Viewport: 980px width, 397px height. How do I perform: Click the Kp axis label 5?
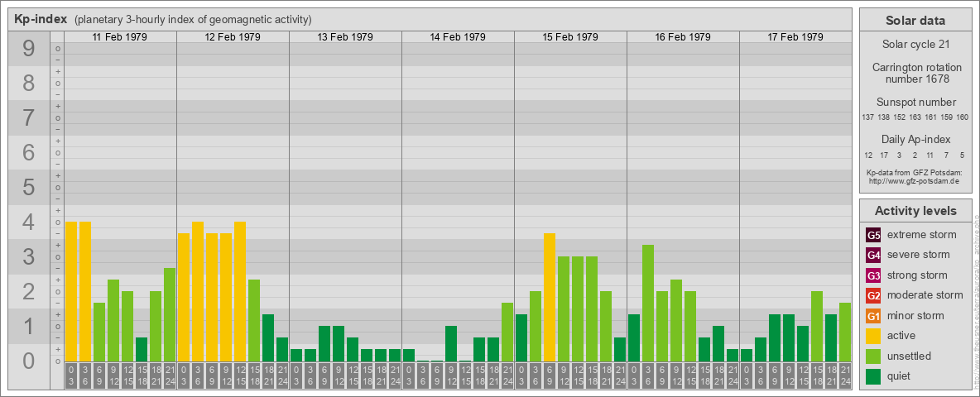[x=29, y=187]
